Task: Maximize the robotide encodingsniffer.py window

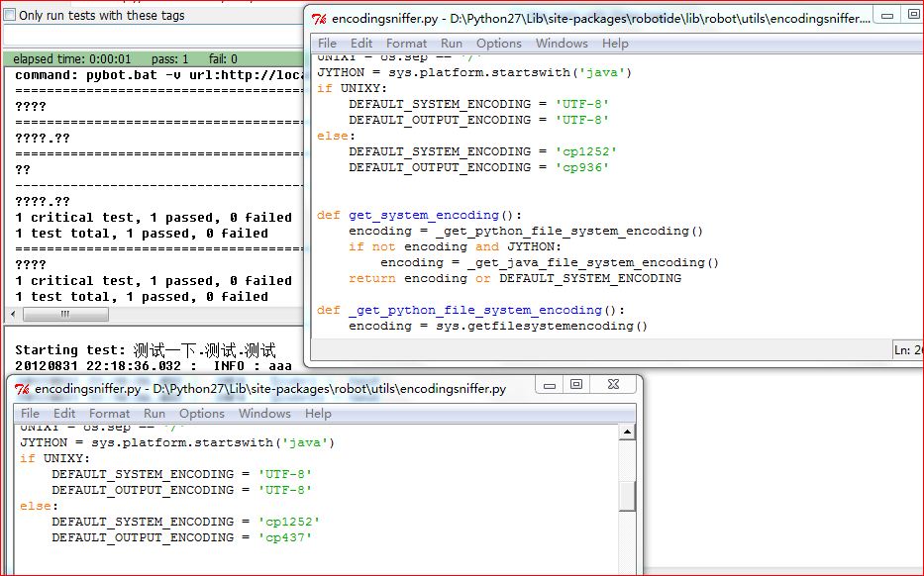Action: 913,14
